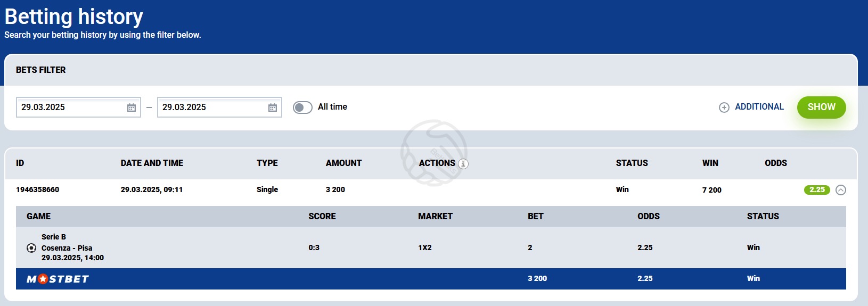The width and height of the screenshot is (868, 306).
Task: Click the DATE AND TIME column header
Action: pos(152,163)
